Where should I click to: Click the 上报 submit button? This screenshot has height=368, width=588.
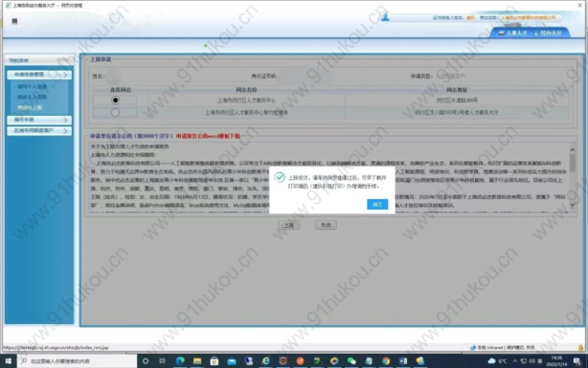click(288, 225)
